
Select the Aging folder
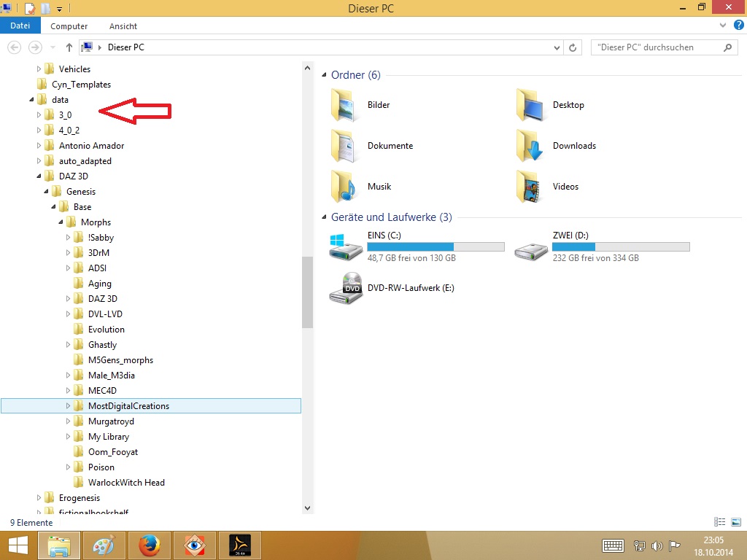[x=99, y=284]
